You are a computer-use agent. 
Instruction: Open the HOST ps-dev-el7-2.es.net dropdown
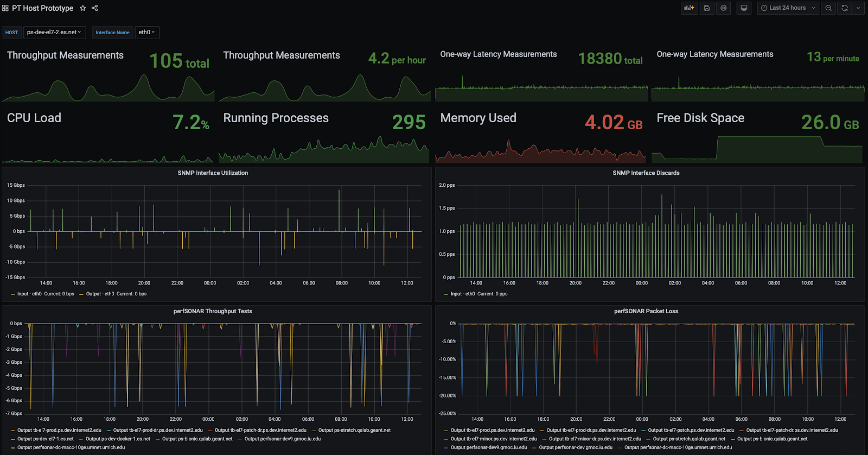coord(54,33)
